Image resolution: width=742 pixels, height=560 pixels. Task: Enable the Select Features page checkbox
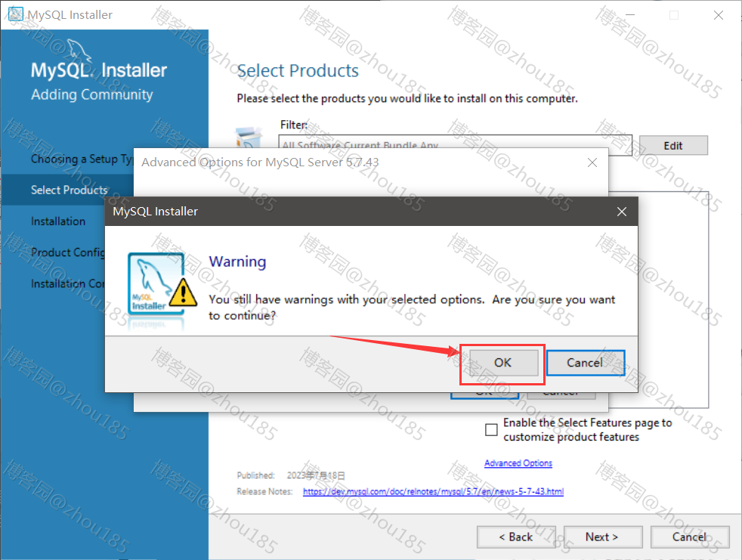(x=491, y=430)
